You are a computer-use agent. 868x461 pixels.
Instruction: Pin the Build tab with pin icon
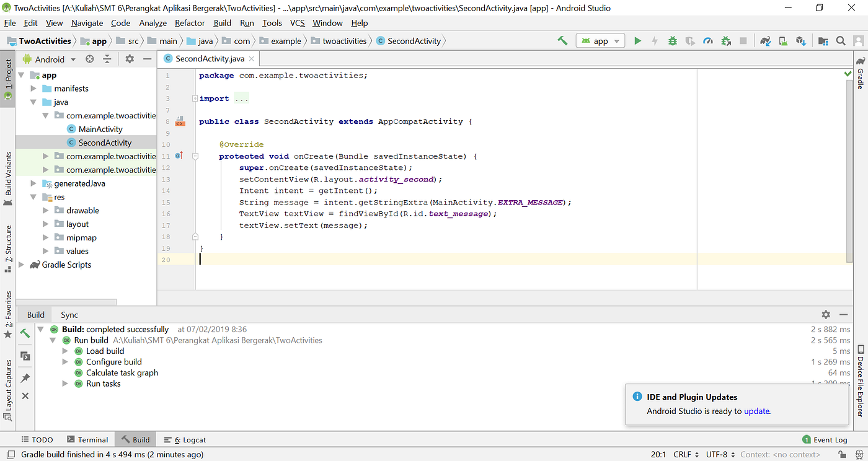click(x=25, y=378)
